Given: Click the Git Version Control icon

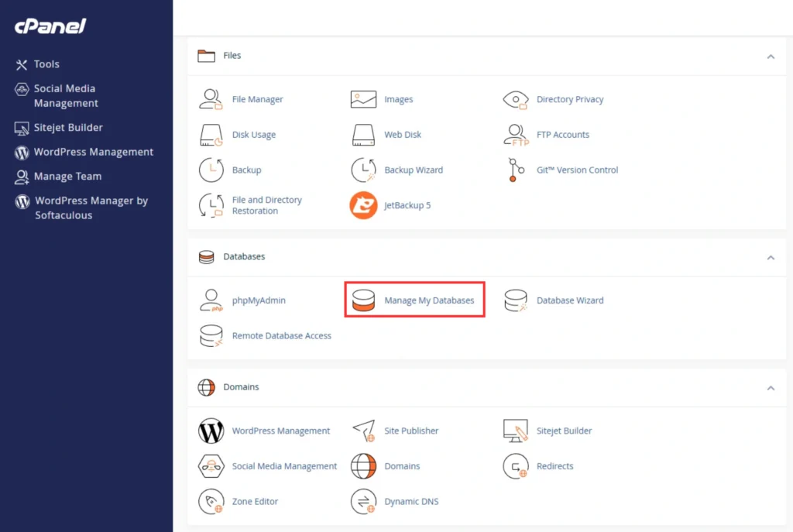Looking at the screenshot, I should pos(515,170).
